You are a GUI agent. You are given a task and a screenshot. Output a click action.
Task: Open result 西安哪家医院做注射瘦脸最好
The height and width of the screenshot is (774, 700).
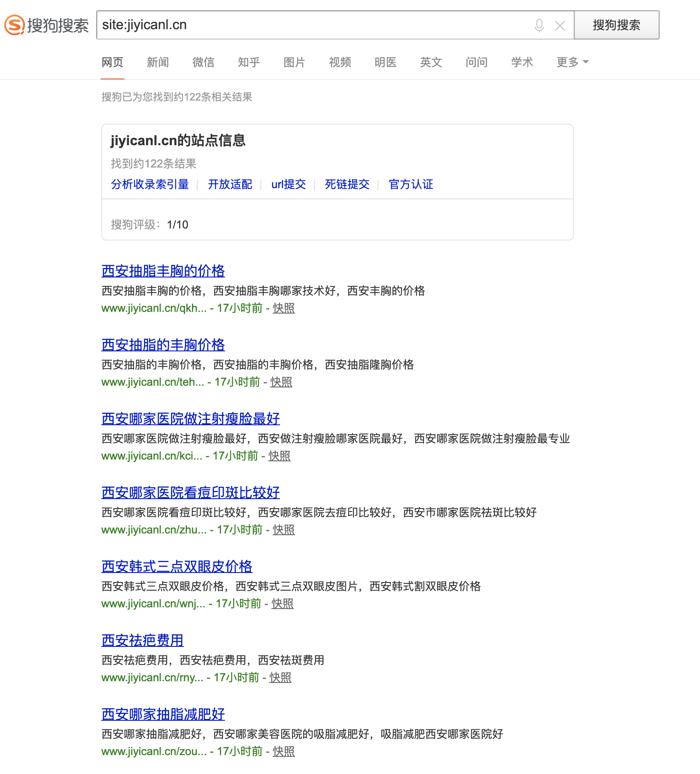191,419
